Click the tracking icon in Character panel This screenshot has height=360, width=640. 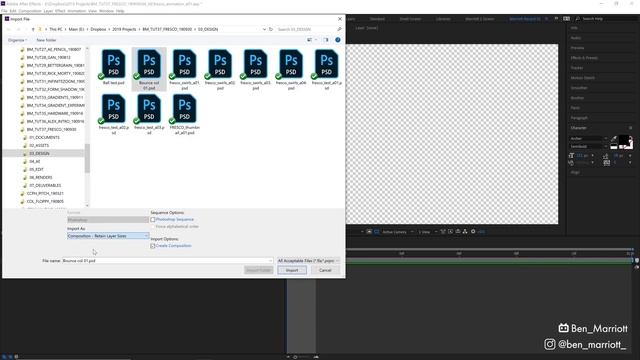pos(607,162)
